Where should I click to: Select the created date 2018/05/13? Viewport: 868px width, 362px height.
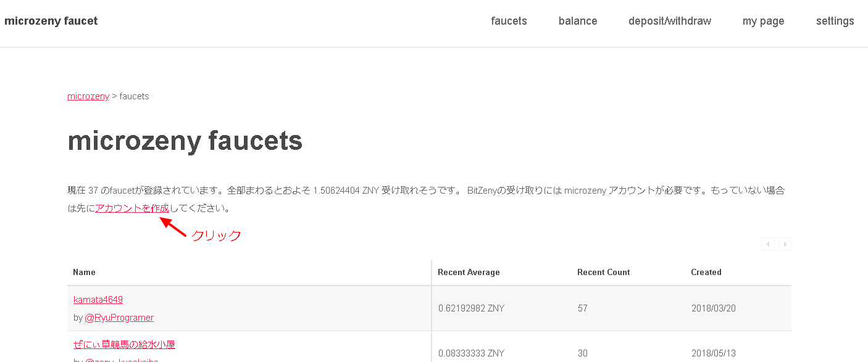714,353
